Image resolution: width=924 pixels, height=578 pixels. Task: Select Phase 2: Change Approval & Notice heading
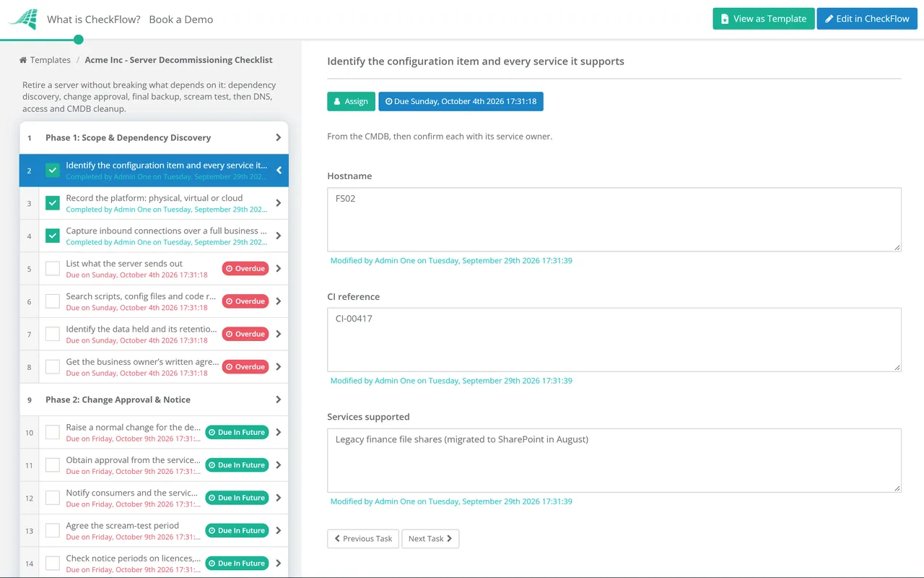click(118, 400)
